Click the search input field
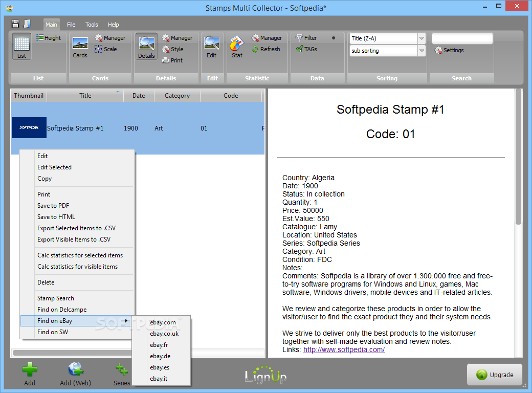 [x=462, y=38]
